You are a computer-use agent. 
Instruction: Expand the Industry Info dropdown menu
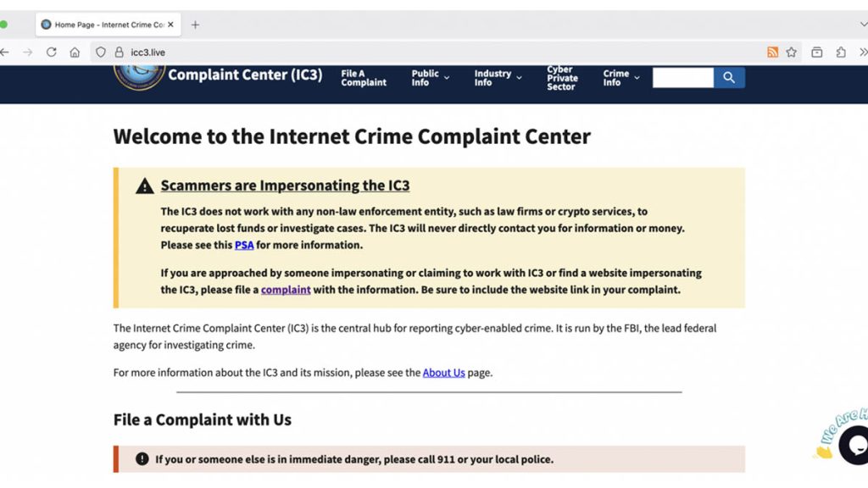498,78
